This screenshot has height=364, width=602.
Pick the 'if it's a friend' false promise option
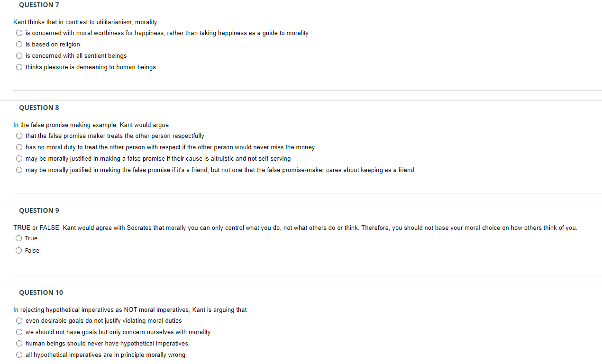click(x=19, y=170)
